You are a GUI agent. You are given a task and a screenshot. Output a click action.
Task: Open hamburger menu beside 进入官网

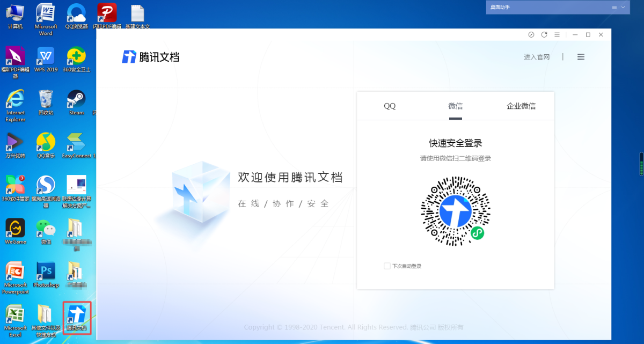(581, 57)
